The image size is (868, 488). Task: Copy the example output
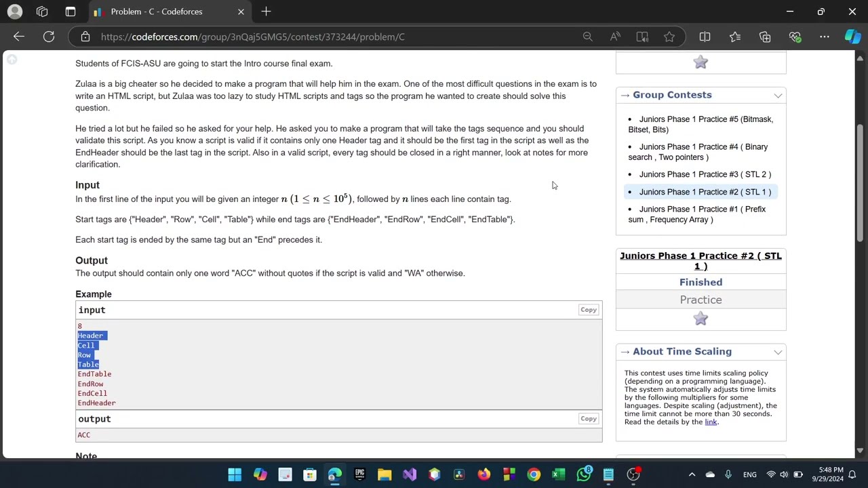[x=588, y=418]
